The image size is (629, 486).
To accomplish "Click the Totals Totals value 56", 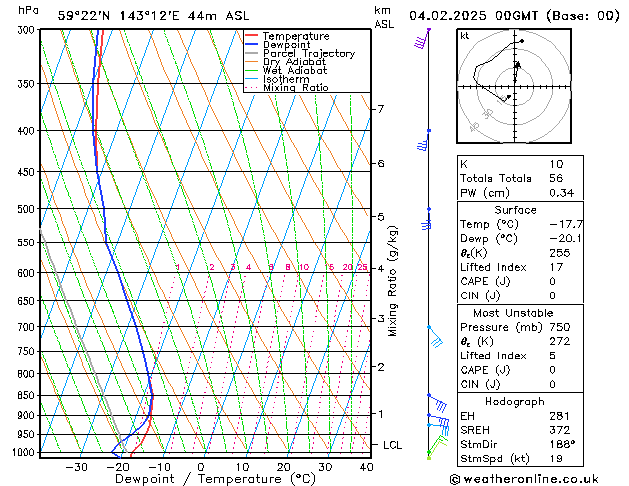I will click(x=556, y=178).
